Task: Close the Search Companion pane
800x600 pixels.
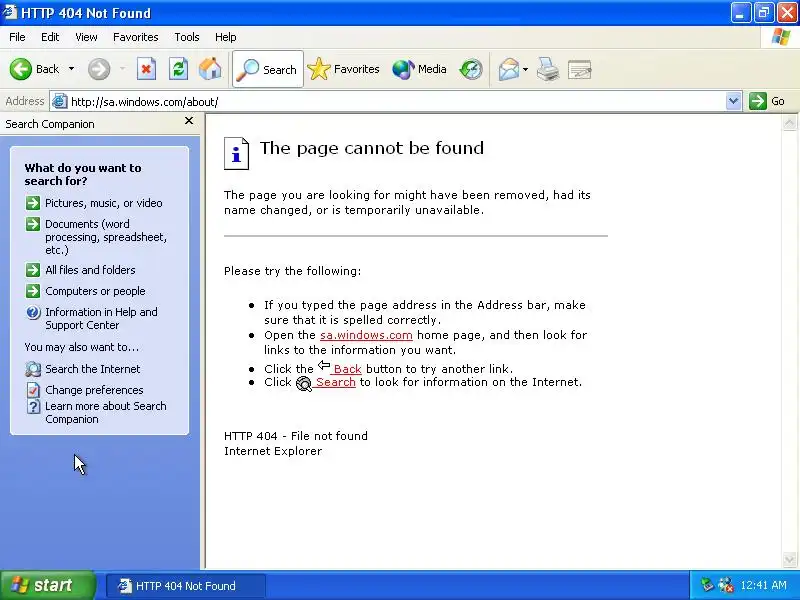Action: 189,121
